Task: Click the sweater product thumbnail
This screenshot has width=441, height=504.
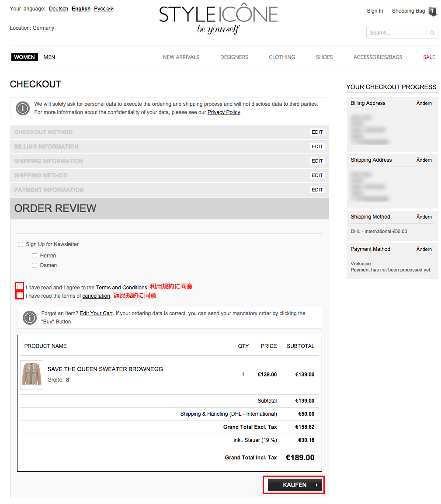Action: [x=31, y=375]
